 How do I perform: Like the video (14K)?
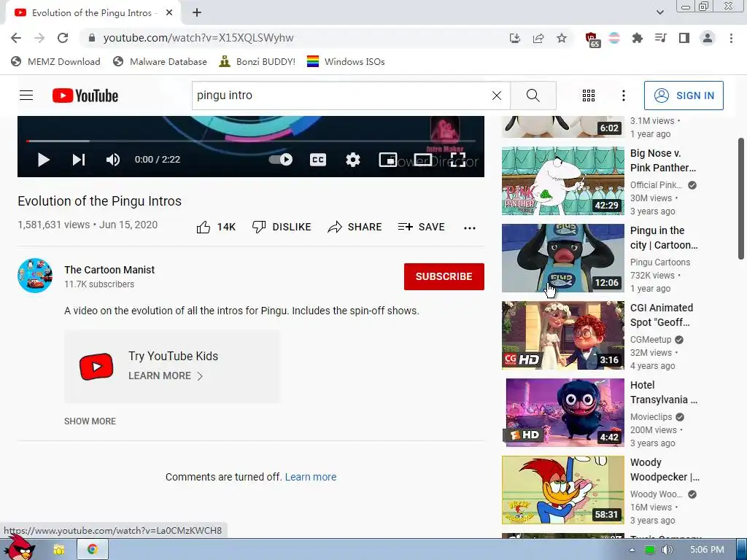(216, 227)
